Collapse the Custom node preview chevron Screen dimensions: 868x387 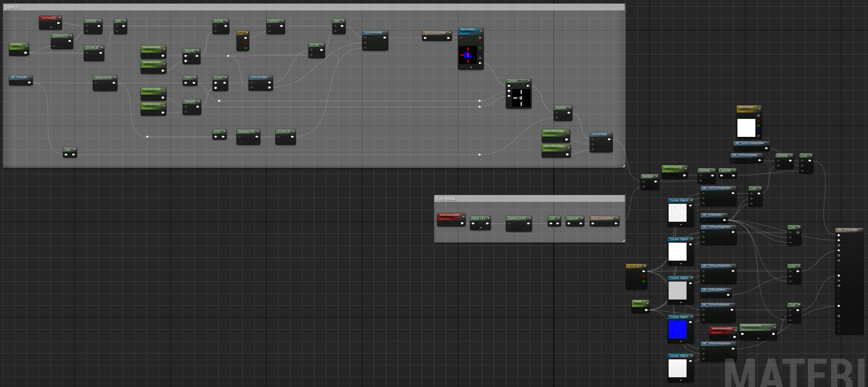click(x=529, y=81)
